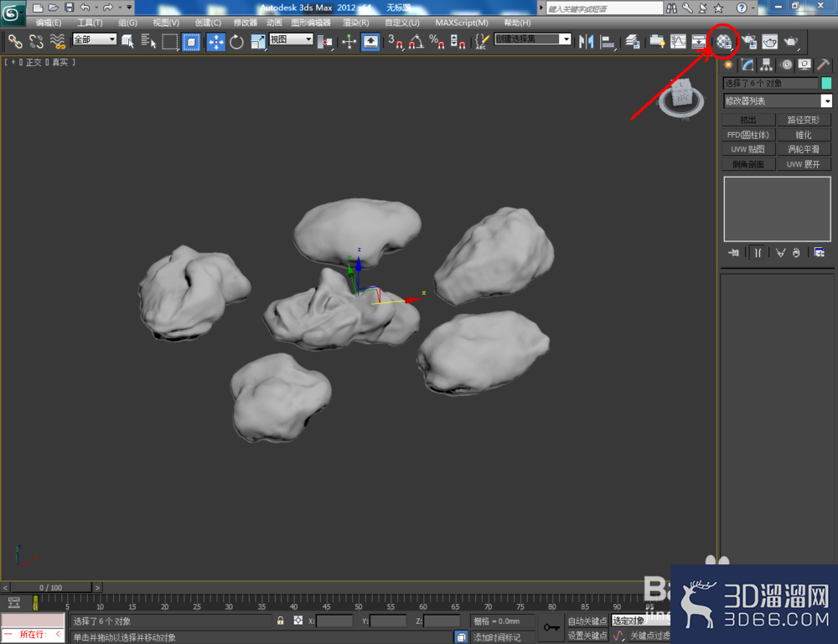Toggle Percent Snap
838x644 pixels.
click(x=437, y=41)
